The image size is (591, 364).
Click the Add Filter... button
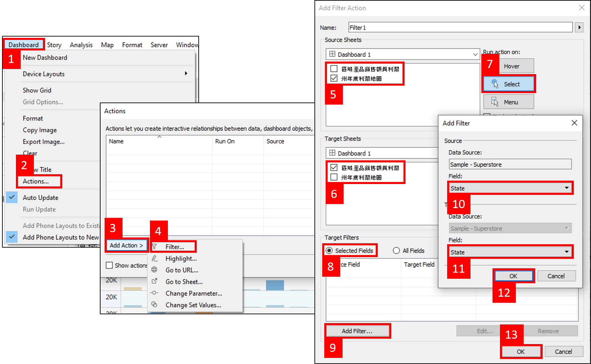[x=357, y=331]
